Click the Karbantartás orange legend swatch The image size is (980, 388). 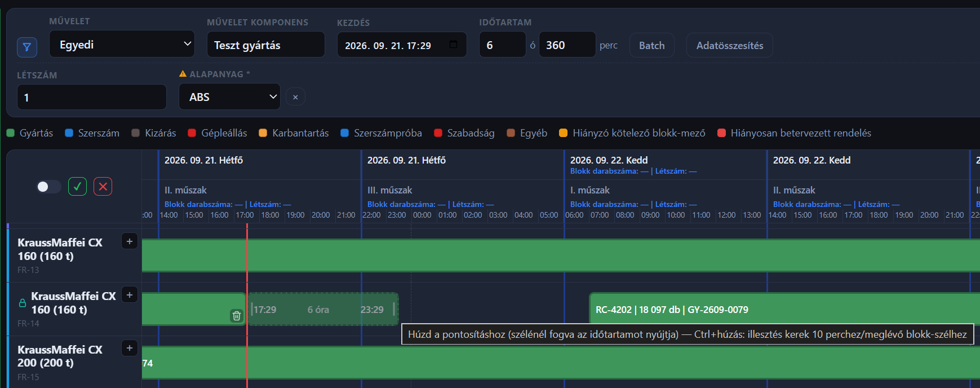coord(263,133)
